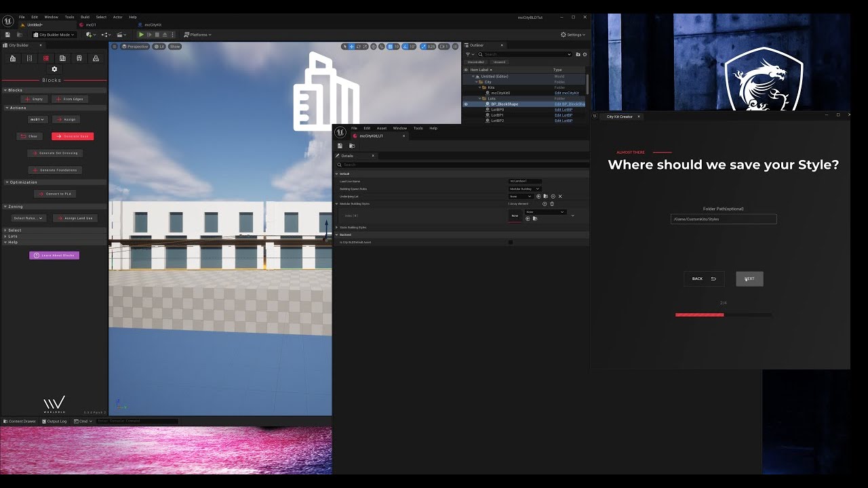Open Underlying Lot None dropdown
This screenshot has height=488, width=868.
(521, 197)
